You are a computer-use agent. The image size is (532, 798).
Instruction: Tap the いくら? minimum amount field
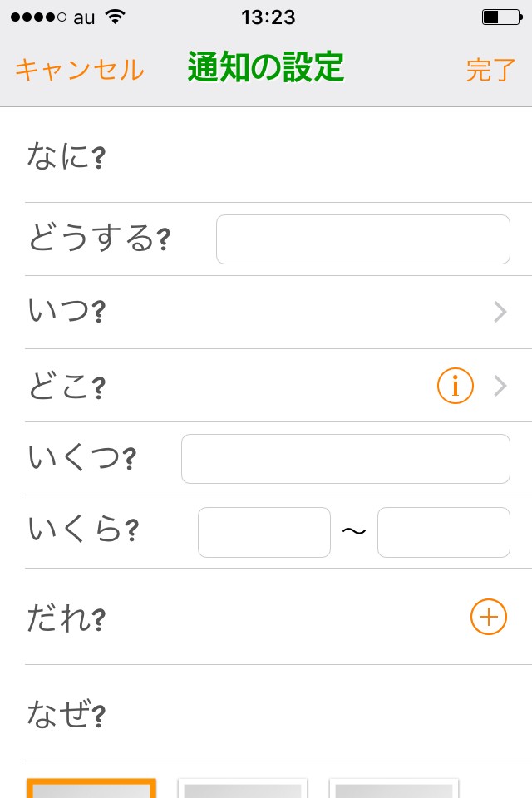(264, 532)
